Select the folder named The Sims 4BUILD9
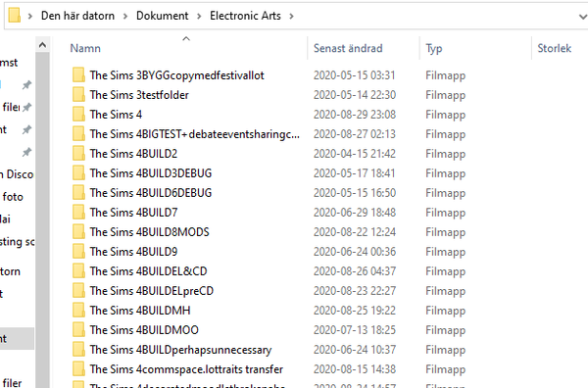The image size is (588, 388). point(133,252)
